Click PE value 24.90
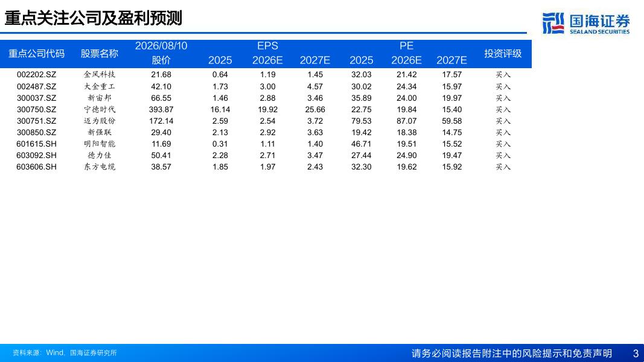 coord(407,156)
